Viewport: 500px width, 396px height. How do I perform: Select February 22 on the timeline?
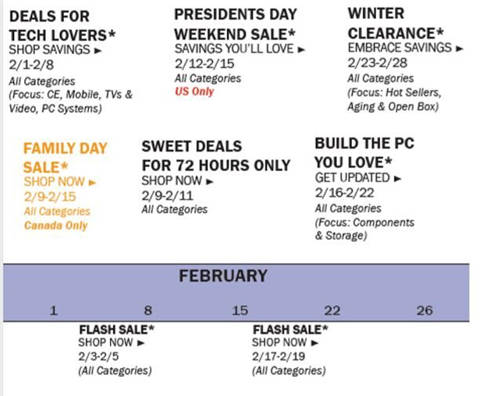tap(332, 311)
